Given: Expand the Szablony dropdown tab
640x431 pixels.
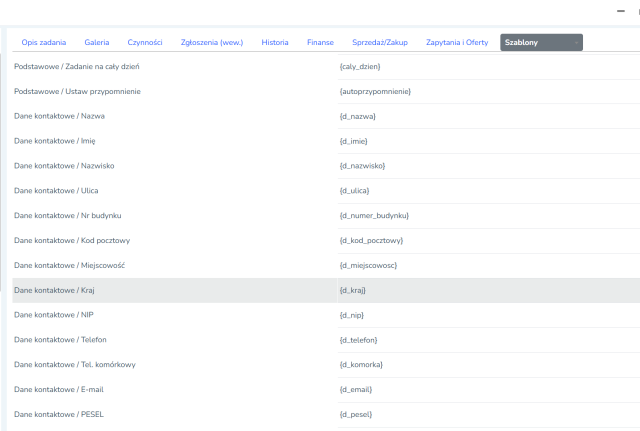Looking at the screenshot, I should pyautogui.click(x=542, y=42).
